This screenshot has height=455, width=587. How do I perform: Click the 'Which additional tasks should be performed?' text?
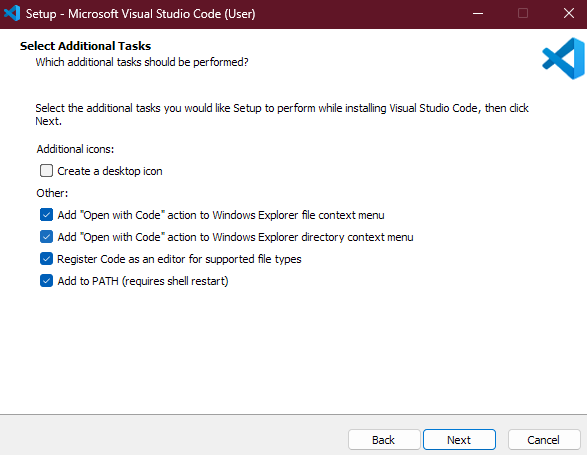(142, 62)
